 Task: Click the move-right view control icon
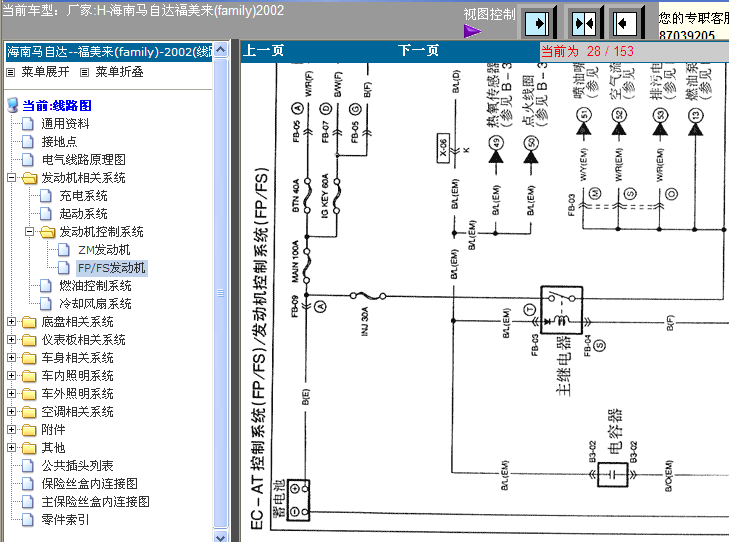pos(537,22)
